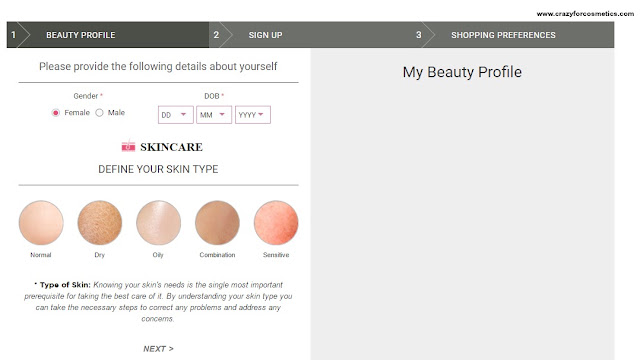Select the Female radio button
The image size is (640, 360).
(56, 113)
